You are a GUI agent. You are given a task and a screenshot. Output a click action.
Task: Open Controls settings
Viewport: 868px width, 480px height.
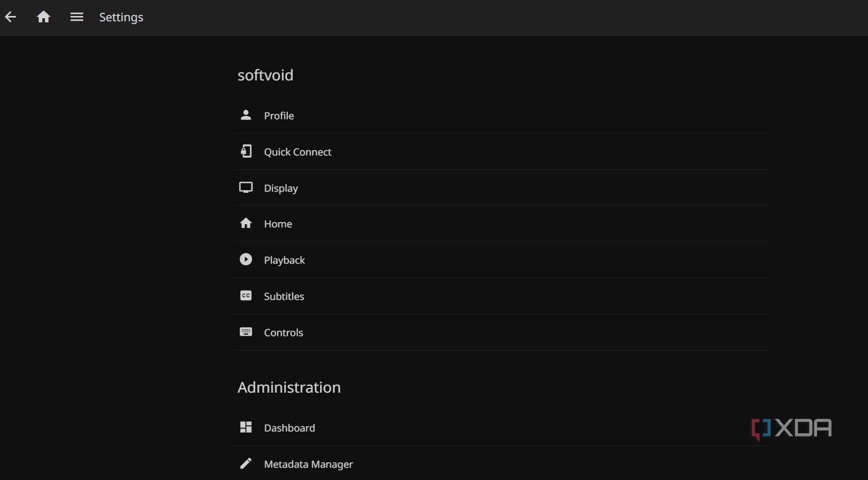(x=501, y=332)
